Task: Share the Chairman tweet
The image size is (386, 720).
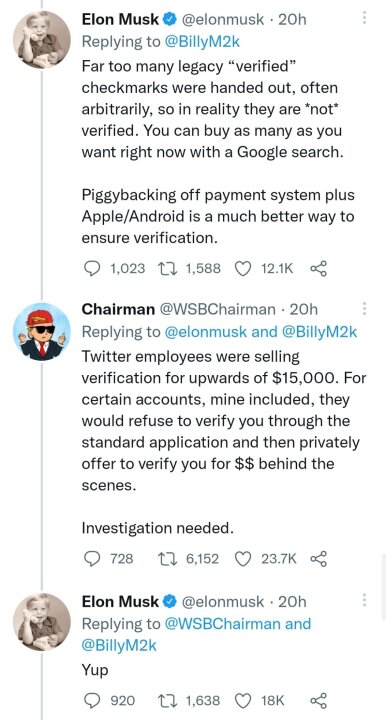Action: pyautogui.click(x=319, y=559)
